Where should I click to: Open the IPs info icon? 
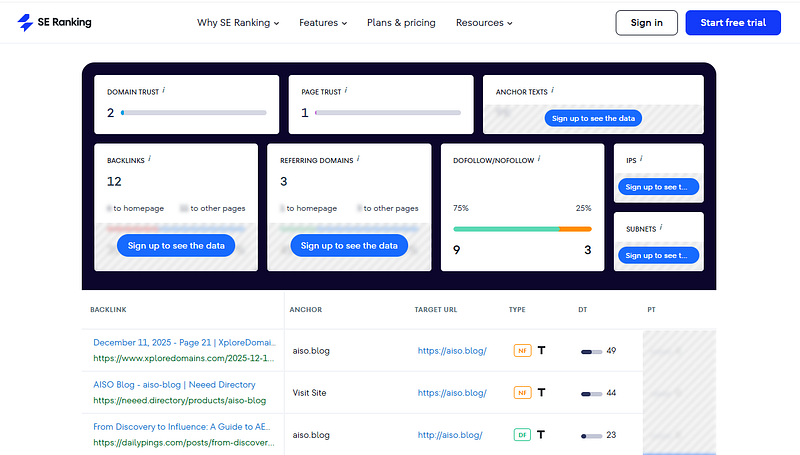(641, 159)
